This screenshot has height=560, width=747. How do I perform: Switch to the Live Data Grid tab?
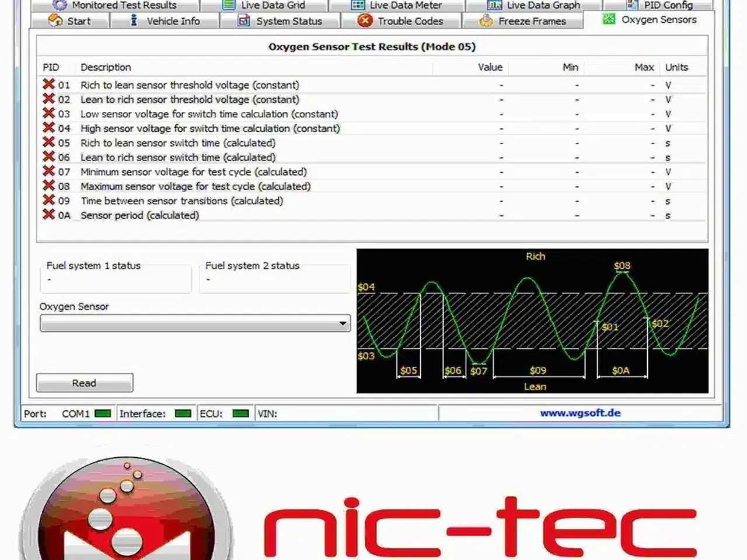tap(264, 5)
